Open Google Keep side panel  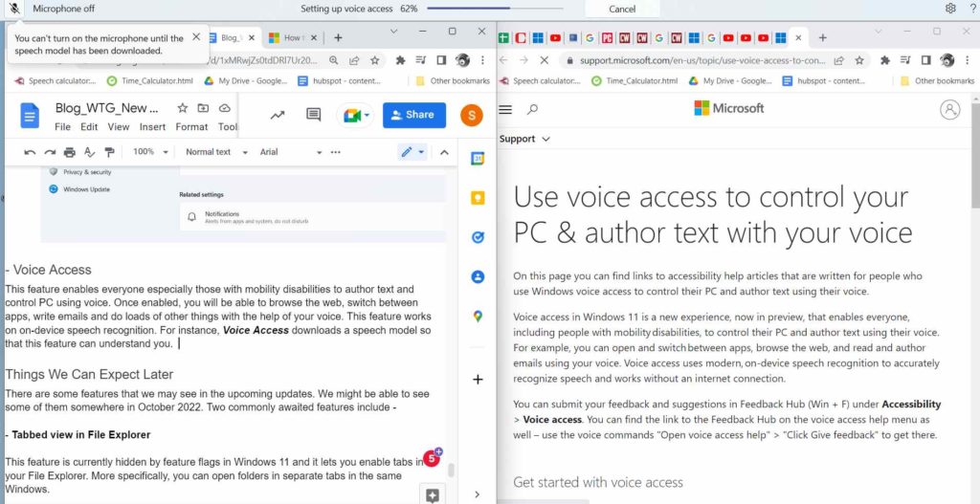click(478, 198)
